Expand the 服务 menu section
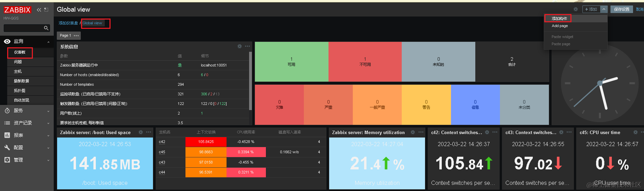Viewport: 644px width, 191px height. 48,111
